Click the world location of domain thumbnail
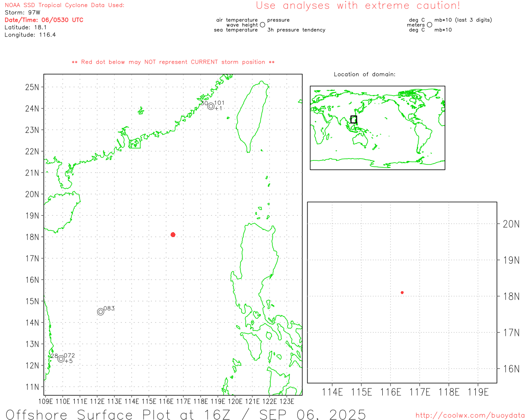The image size is (525, 420). coord(377,128)
